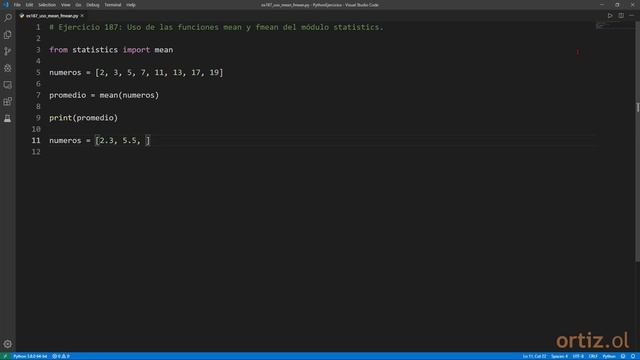Image resolution: width=640 pixels, height=360 pixels.
Task: Open the Debug menu
Action: pyautogui.click(x=93, y=5)
